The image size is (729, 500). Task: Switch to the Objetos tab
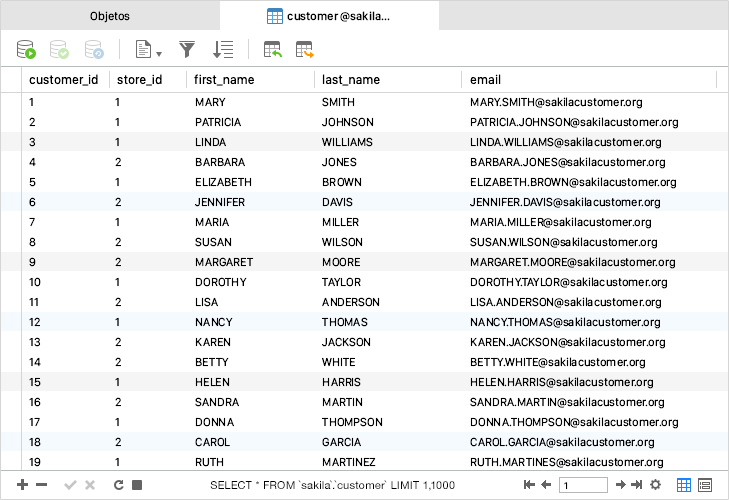pos(110,16)
